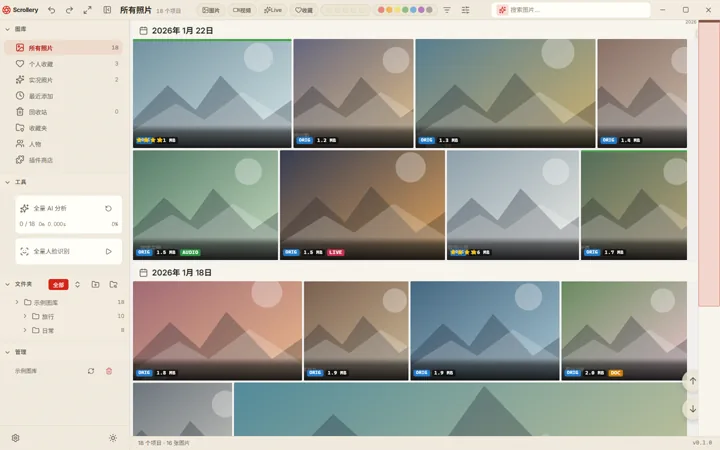Expand the 示例图库 folder

(x=17, y=302)
